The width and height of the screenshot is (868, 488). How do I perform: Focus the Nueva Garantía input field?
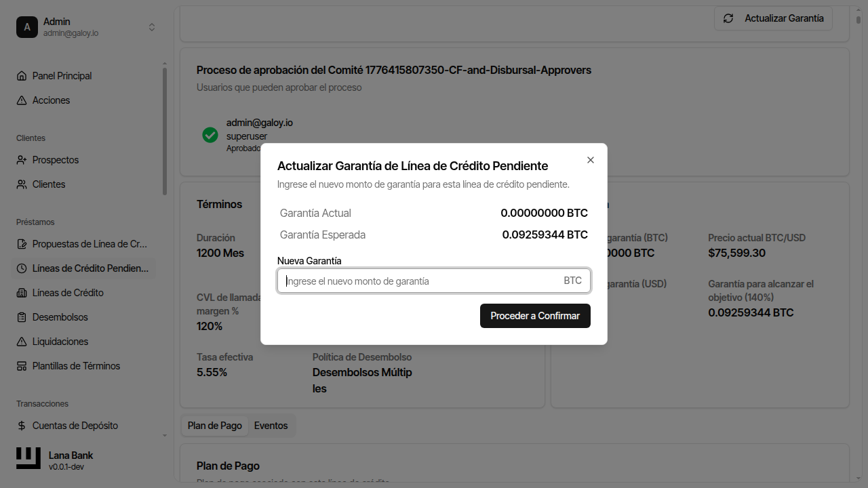coord(420,281)
